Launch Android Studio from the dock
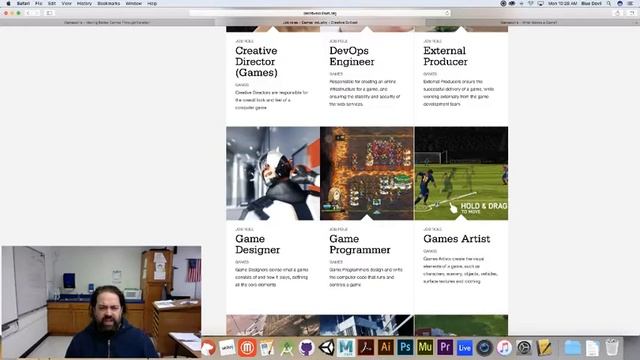The width and height of the screenshot is (640, 360). tap(287, 348)
